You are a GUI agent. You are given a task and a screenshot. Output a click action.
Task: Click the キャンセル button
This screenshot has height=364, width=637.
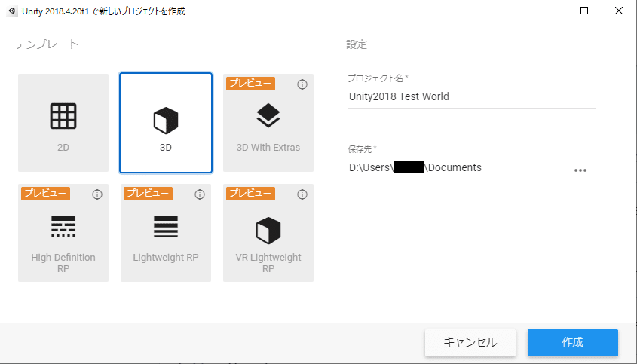point(470,342)
